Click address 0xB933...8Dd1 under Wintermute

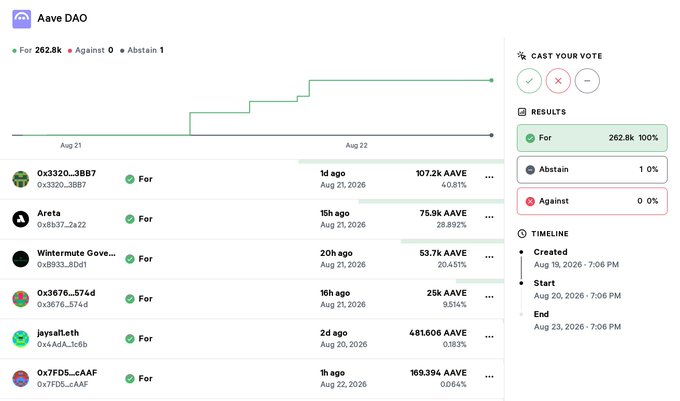(x=62, y=265)
